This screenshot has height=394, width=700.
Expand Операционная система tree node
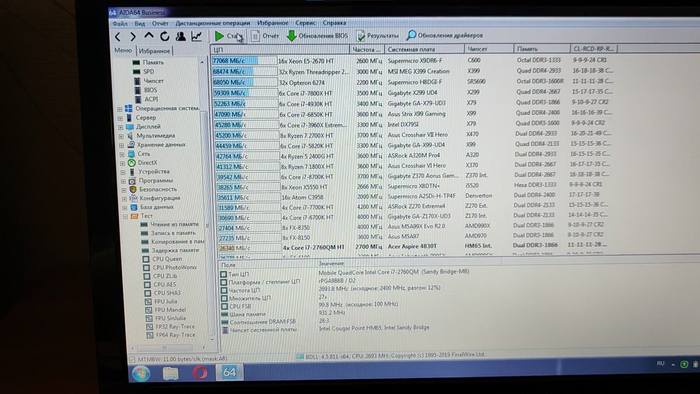(120, 109)
